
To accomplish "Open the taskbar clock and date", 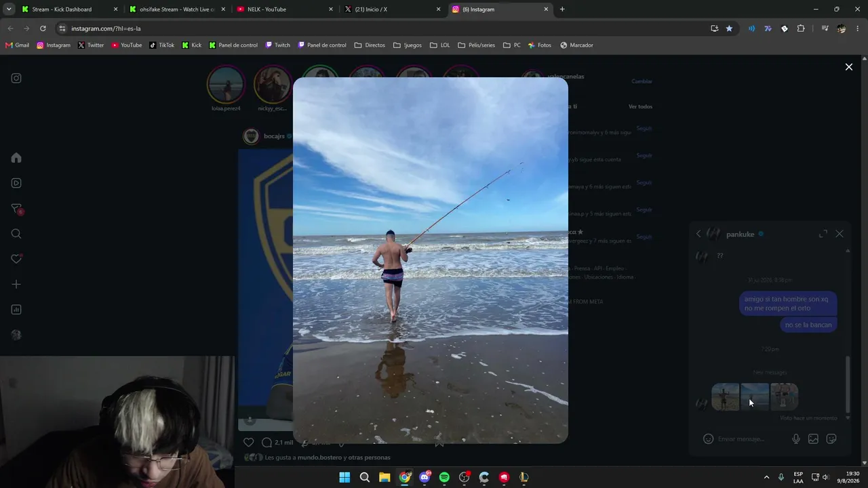I will pyautogui.click(x=848, y=477).
